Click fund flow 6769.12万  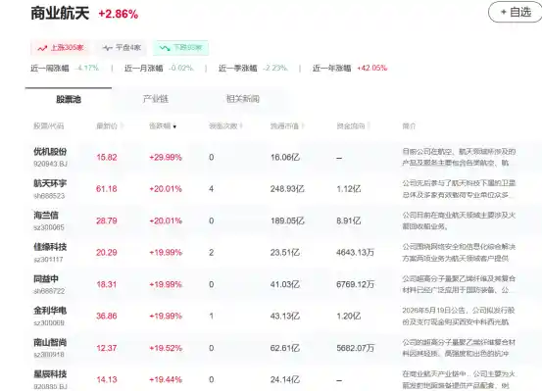pyautogui.click(x=356, y=284)
